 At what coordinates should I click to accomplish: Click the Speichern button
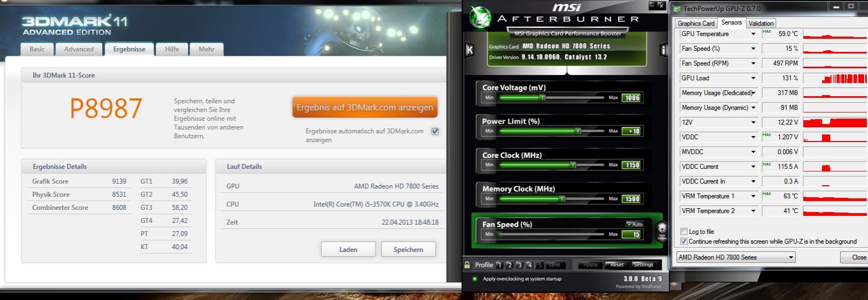[408, 250]
